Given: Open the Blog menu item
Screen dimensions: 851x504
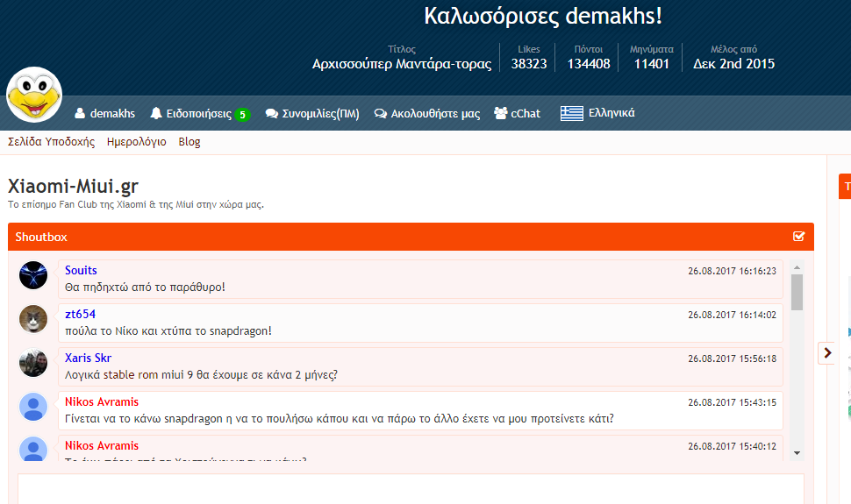Looking at the screenshot, I should click(x=190, y=142).
